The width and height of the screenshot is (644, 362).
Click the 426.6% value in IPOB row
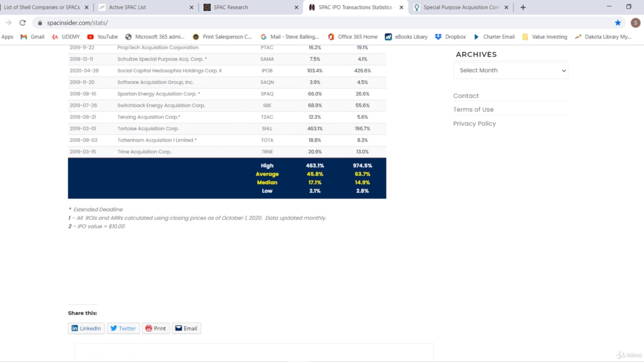[x=362, y=70]
